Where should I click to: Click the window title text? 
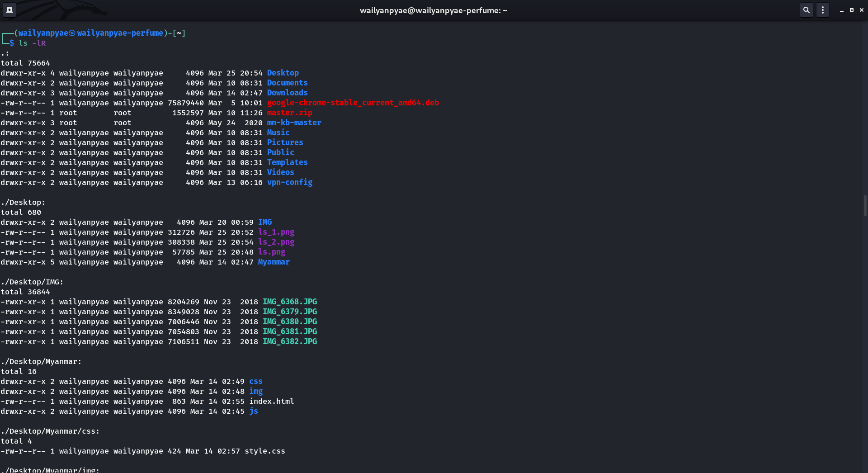coord(433,10)
